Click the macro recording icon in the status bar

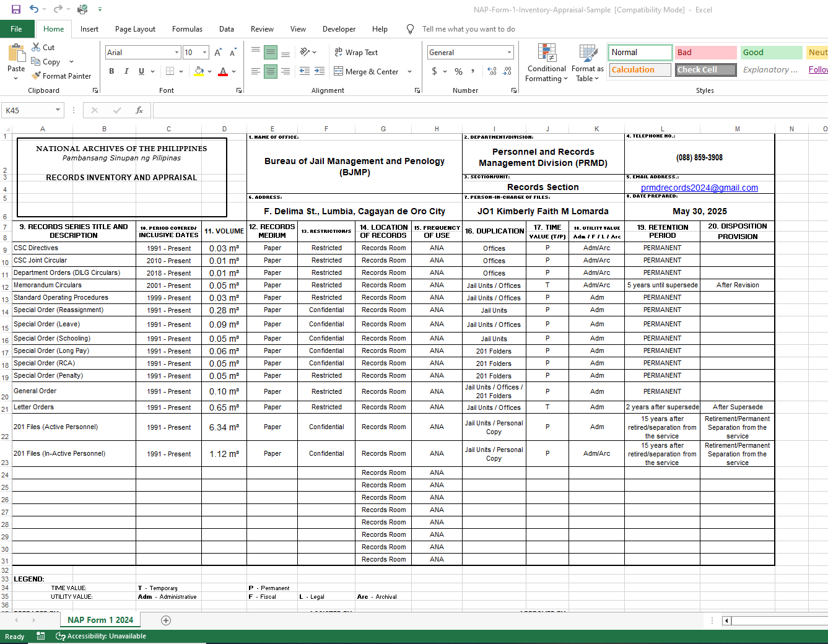(41, 636)
